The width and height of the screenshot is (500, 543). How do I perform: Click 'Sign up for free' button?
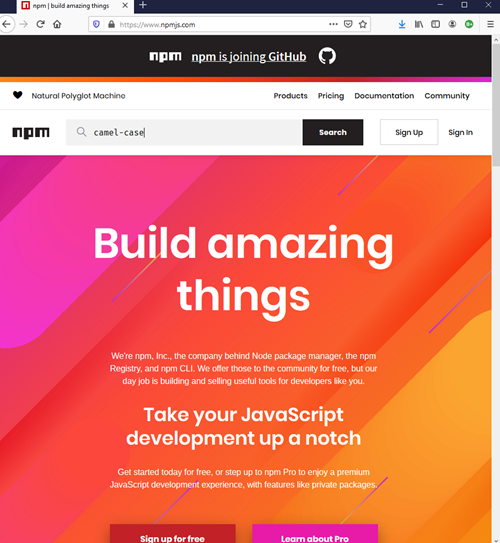coord(172,535)
